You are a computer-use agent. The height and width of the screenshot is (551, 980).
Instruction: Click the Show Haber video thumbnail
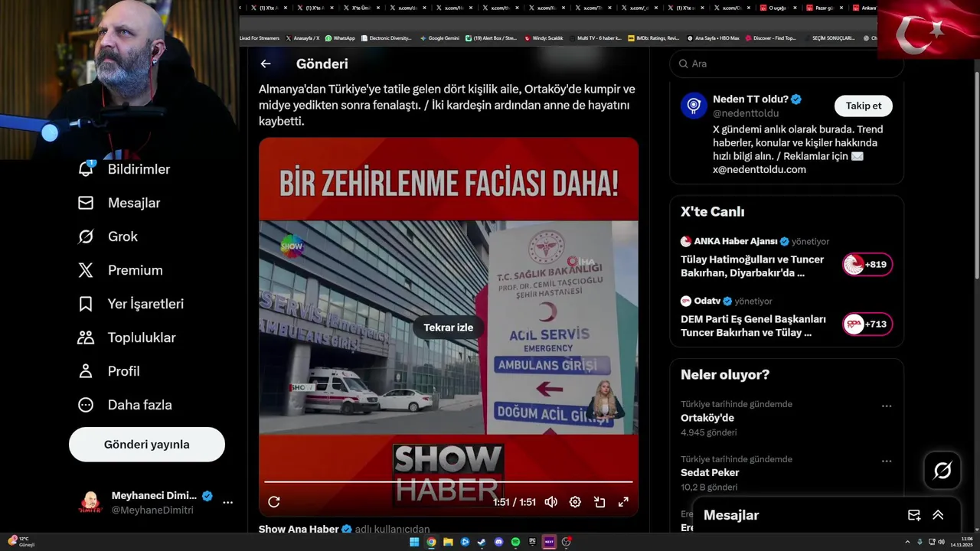[449, 327]
